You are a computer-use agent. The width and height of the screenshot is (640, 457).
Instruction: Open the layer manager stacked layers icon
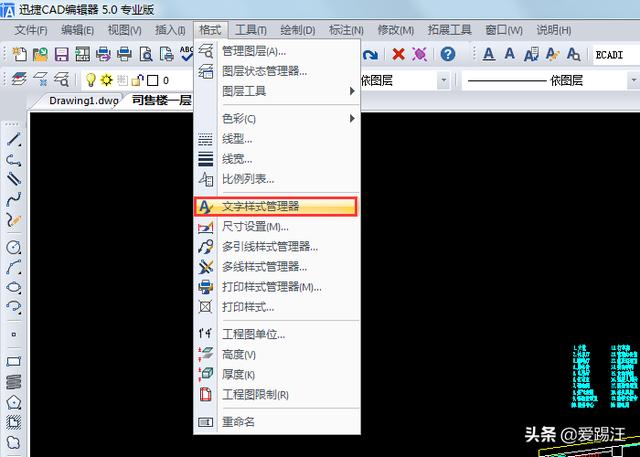(x=19, y=80)
